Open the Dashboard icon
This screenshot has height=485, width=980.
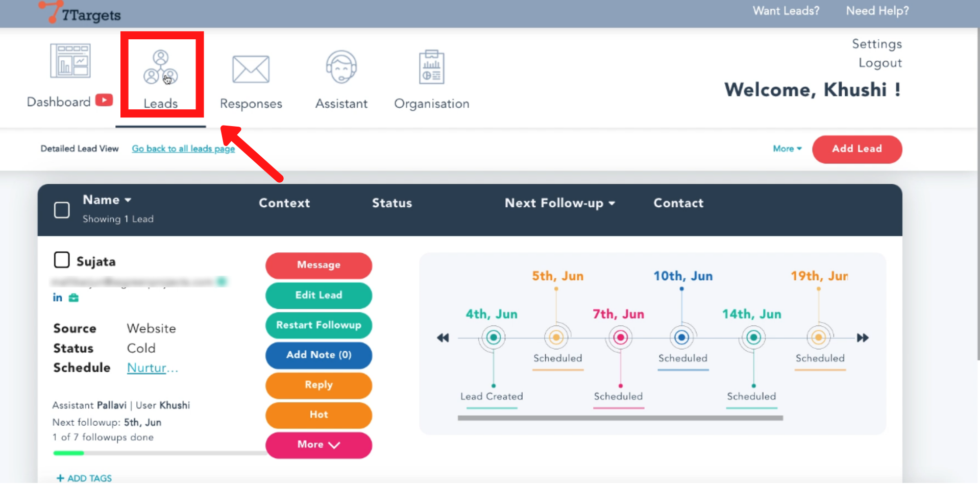[x=70, y=61]
